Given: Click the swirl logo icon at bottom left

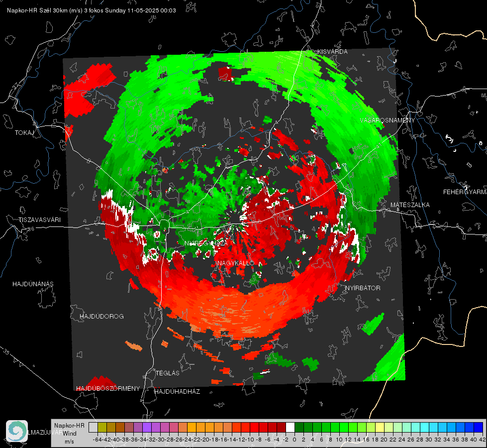Looking at the screenshot, I should 17,431.
